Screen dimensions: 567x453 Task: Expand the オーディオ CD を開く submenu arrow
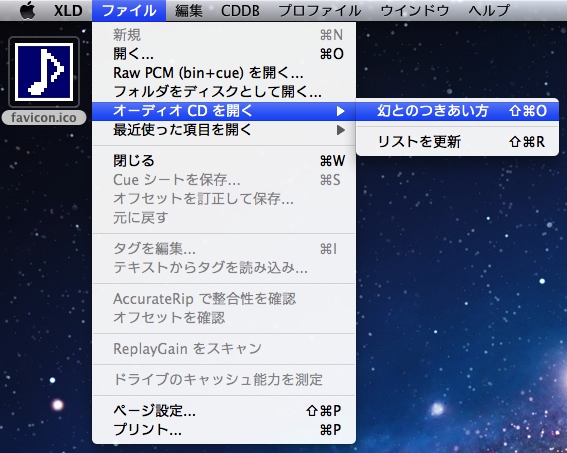[340, 111]
